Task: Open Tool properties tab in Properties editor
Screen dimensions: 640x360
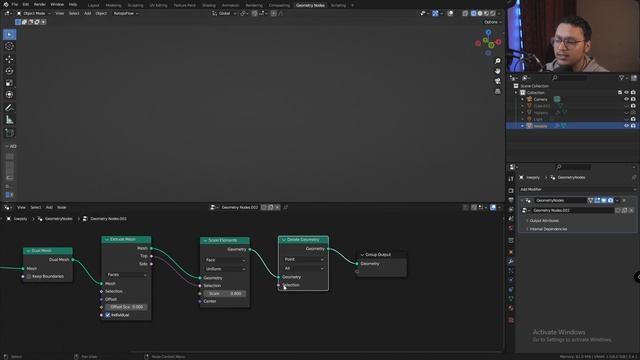Action: [x=511, y=179]
